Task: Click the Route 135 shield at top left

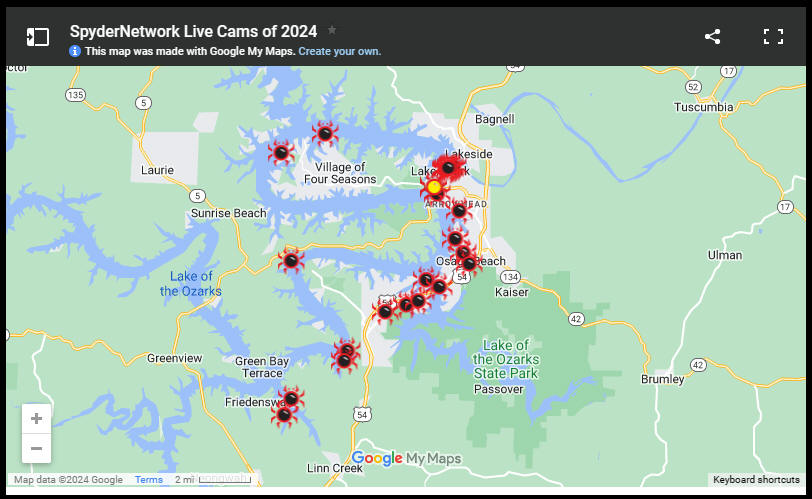Action: point(75,95)
